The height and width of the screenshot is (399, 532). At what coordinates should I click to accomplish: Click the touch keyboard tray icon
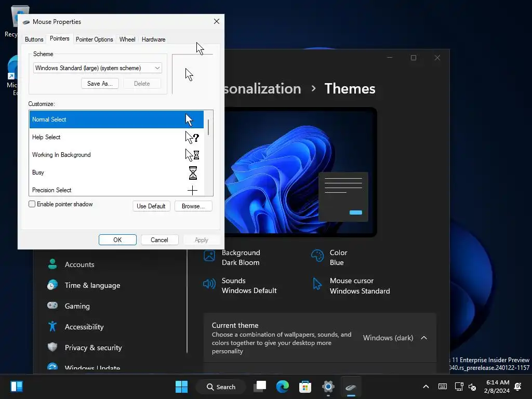[443, 387]
